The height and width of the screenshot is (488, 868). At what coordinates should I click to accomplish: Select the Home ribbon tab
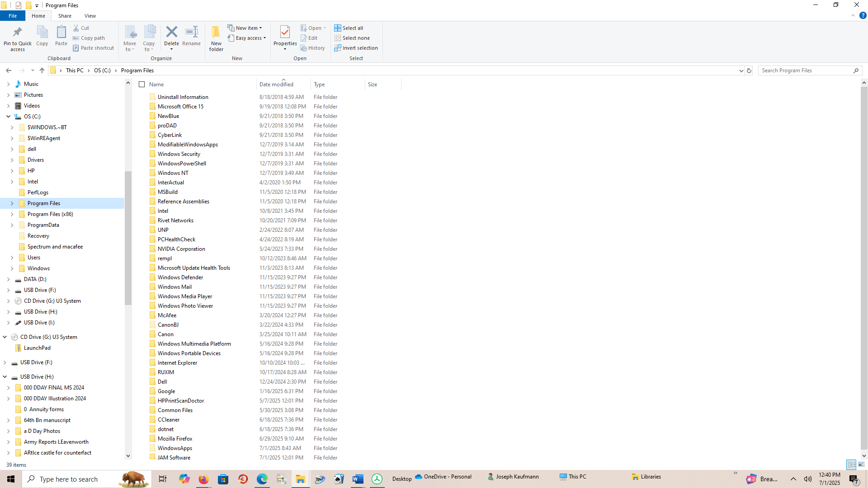tap(38, 16)
